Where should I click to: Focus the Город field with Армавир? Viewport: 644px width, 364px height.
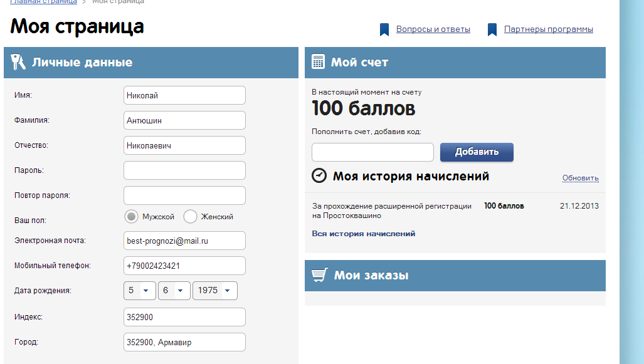(x=184, y=342)
